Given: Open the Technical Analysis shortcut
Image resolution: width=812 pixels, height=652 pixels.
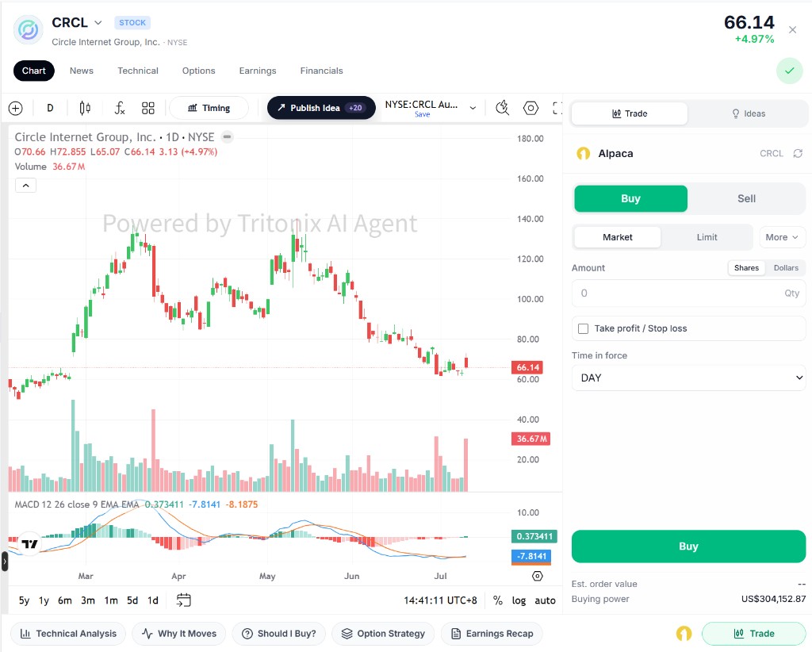Looking at the screenshot, I should [68, 633].
